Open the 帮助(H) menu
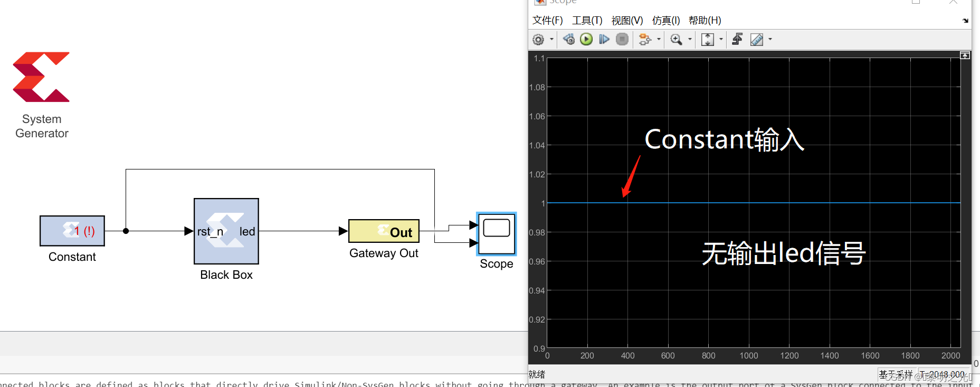 (705, 21)
